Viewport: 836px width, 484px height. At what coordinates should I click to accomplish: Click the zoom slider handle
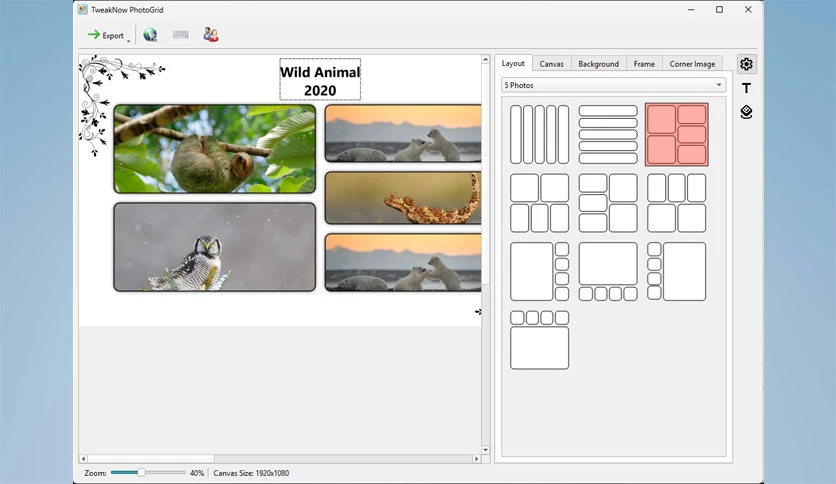[x=141, y=472]
